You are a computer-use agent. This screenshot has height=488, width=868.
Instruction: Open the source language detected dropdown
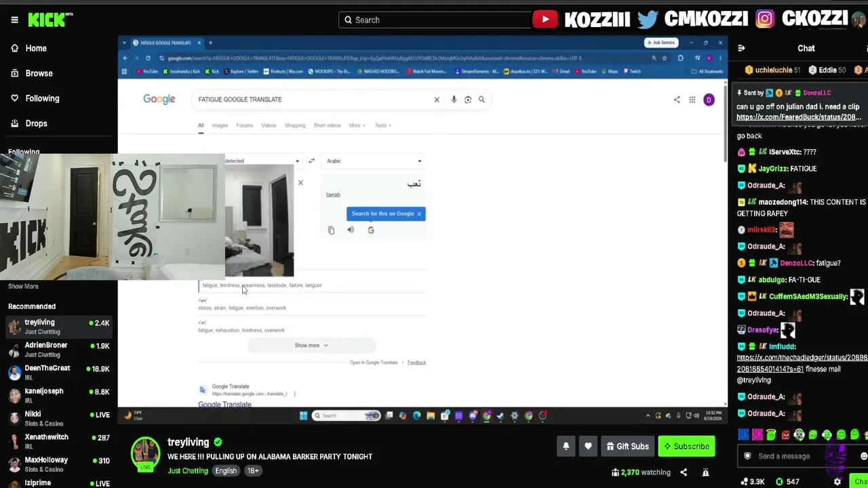(x=262, y=161)
